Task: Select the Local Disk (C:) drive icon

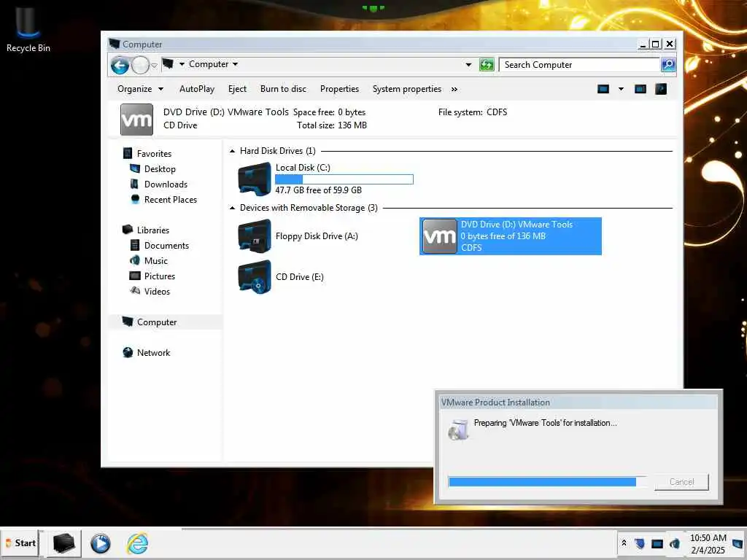Action: 255,179
